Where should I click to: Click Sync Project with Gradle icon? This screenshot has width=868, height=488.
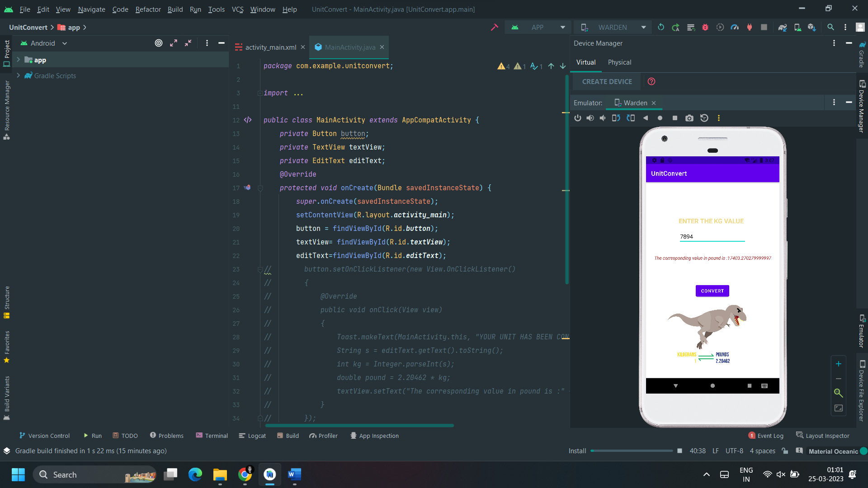tap(783, 28)
